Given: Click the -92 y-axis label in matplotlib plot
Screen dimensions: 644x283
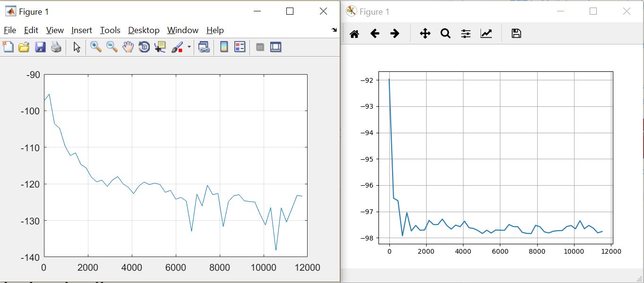Looking at the screenshot, I should coord(366,80).
